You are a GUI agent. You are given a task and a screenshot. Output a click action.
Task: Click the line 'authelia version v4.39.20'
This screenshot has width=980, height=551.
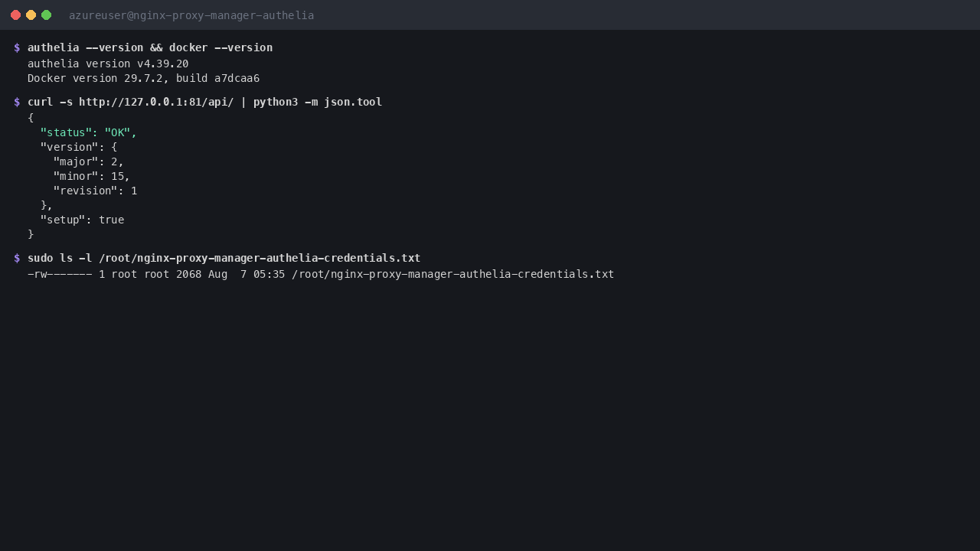(x=108, y=64)
